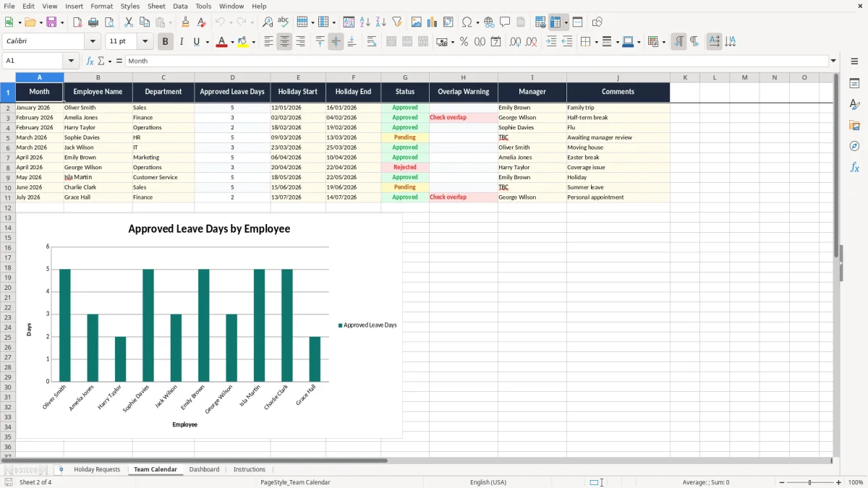Click the formula input line
868x488 pixels.
(477, 61)
